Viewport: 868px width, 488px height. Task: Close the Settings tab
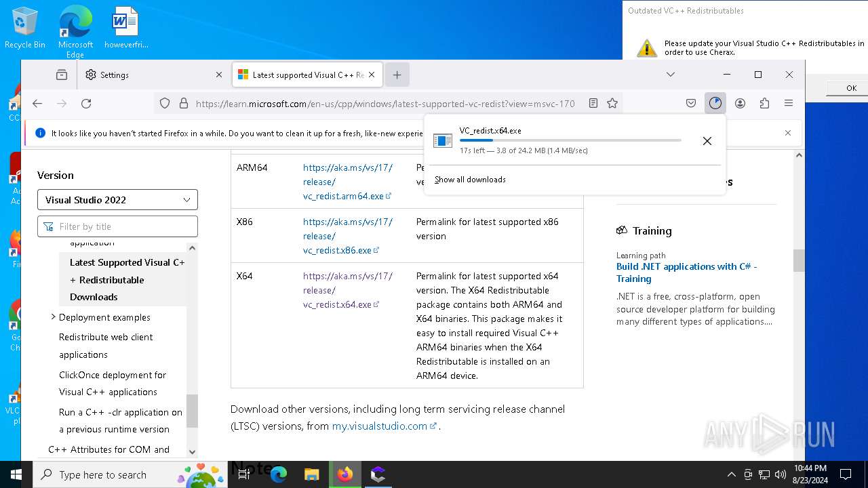coord(219,75)
